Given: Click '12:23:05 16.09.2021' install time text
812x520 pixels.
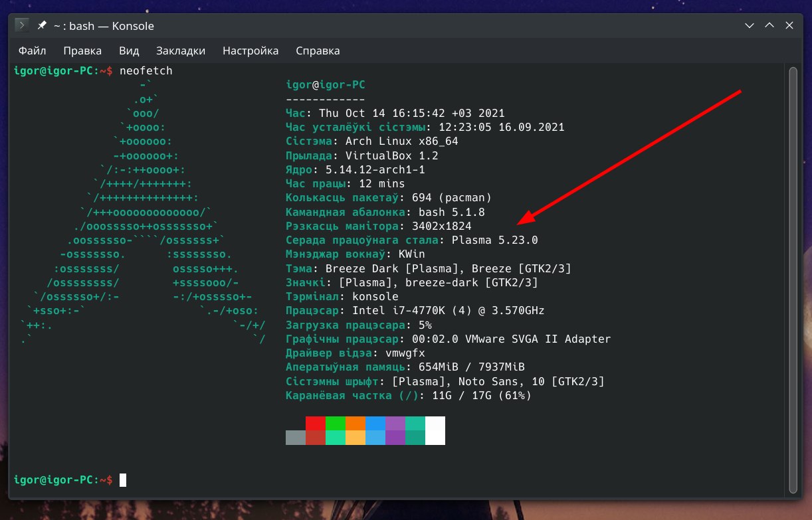Looking at the screenshot, I should 502,128.
